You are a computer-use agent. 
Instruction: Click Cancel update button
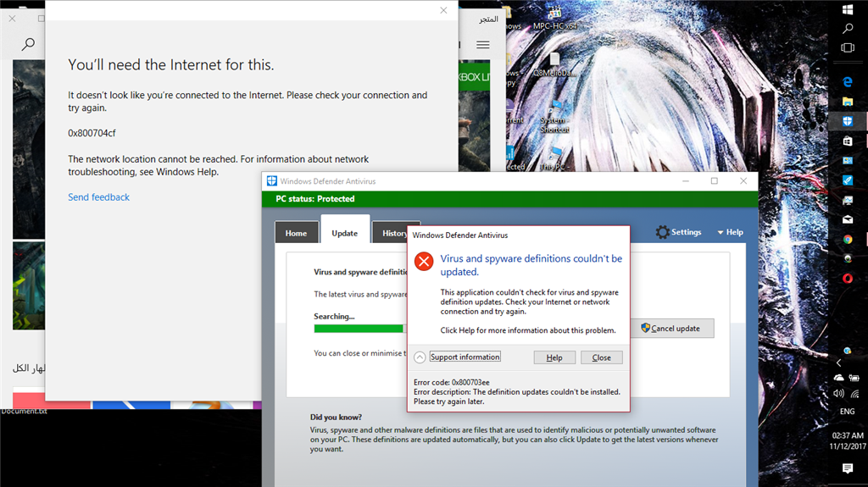[x=672, y=328]
